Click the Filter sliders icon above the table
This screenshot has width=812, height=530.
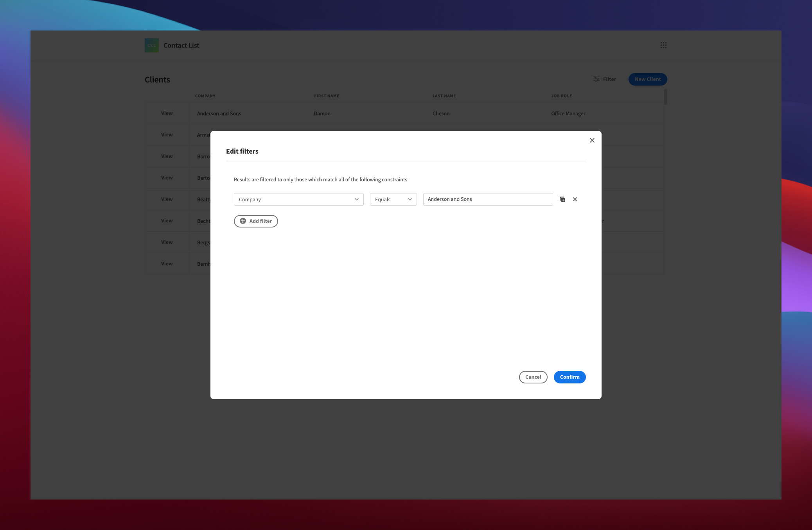(596, 79)
